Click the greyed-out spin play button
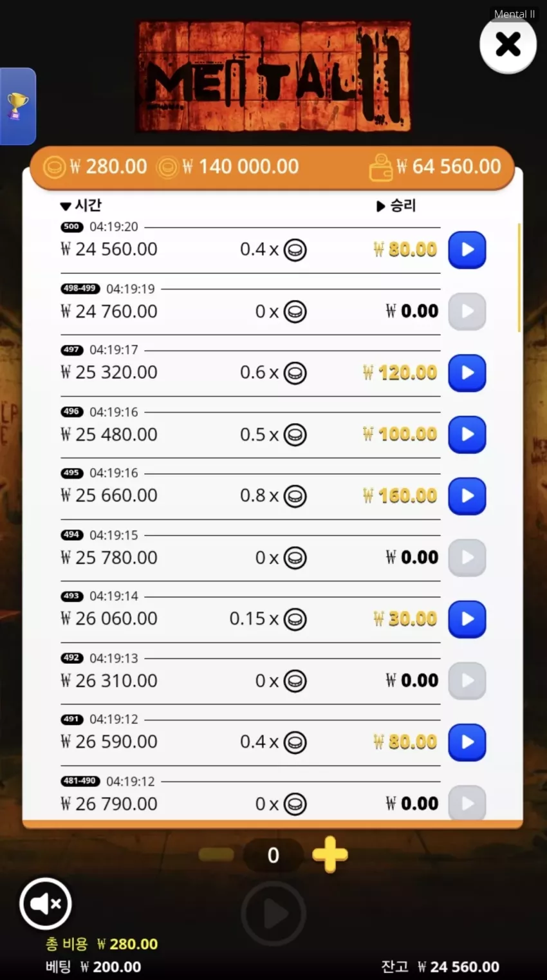This screenshot has height=980, width=547. 273,913
